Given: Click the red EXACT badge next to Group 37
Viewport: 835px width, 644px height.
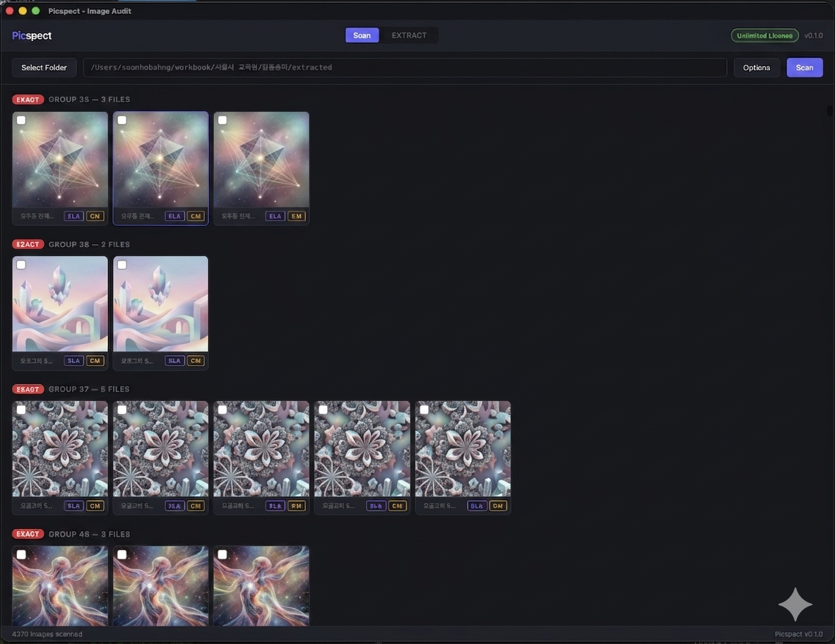Looking at the screenshot, I should tap(28, 389).
